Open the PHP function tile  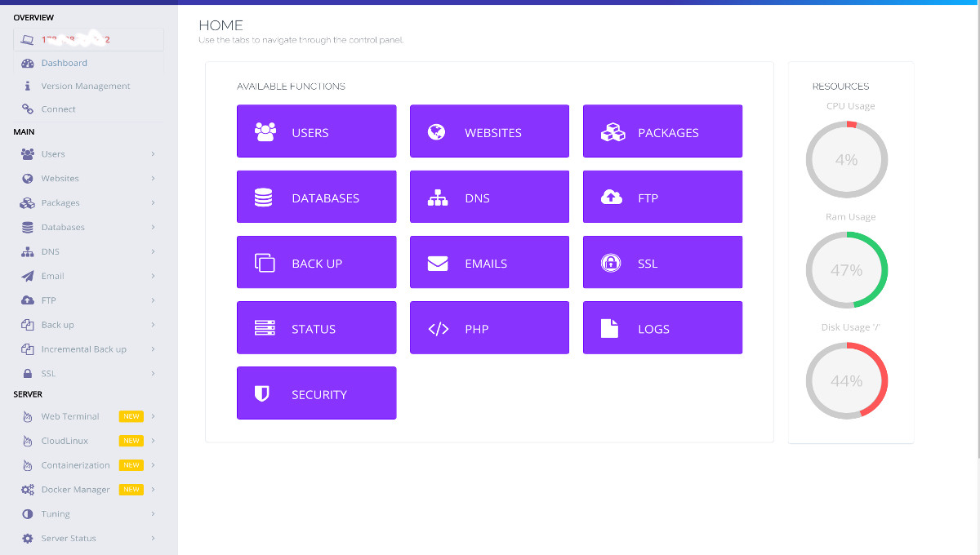489,327
